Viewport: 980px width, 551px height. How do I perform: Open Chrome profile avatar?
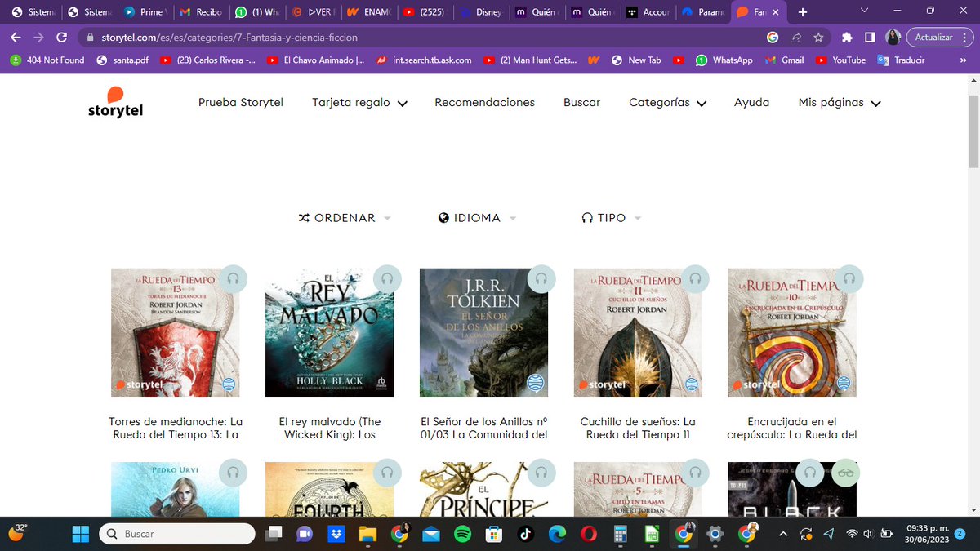coord(893,38)
